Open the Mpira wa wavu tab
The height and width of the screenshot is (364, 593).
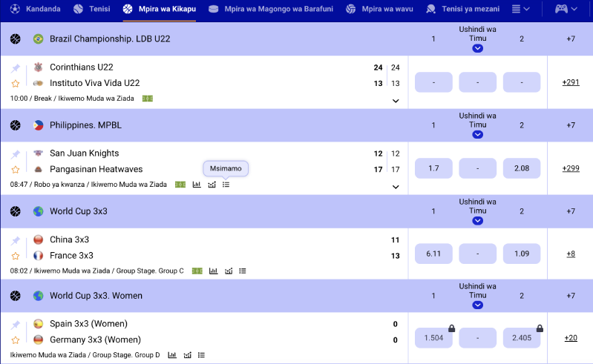pos(379,9)
